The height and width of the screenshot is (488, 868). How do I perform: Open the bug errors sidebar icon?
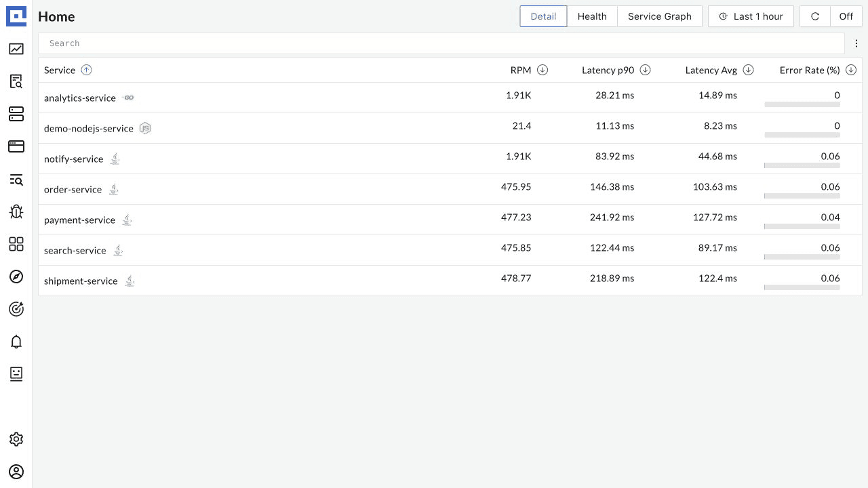(16, 211)
